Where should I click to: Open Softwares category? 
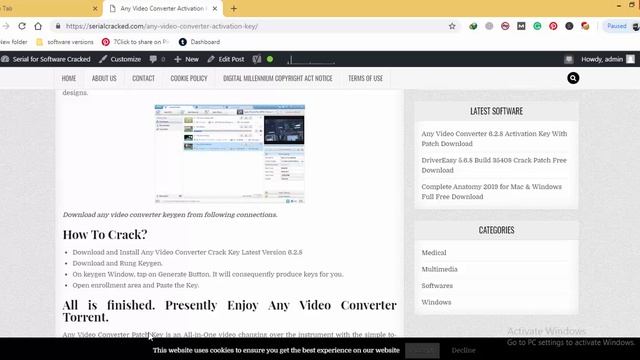437,286
